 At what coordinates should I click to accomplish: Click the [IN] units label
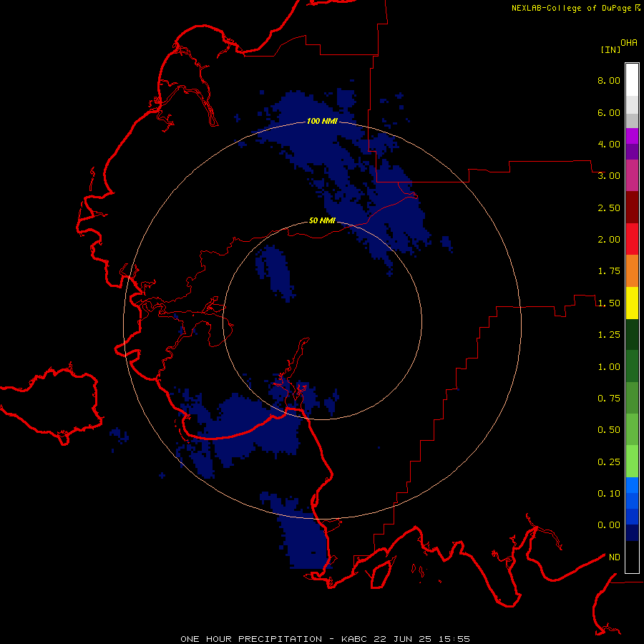[x=610, y=49]
